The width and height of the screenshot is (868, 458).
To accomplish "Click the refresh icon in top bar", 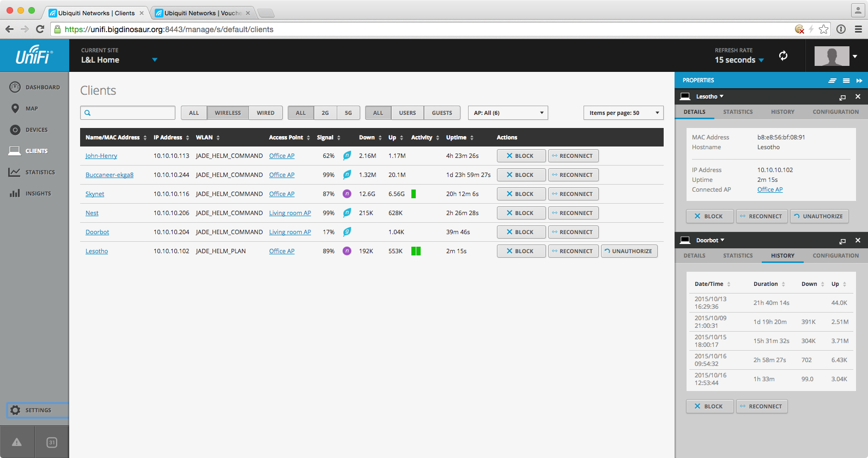I will pyautogui.click(x=783, y=56).
